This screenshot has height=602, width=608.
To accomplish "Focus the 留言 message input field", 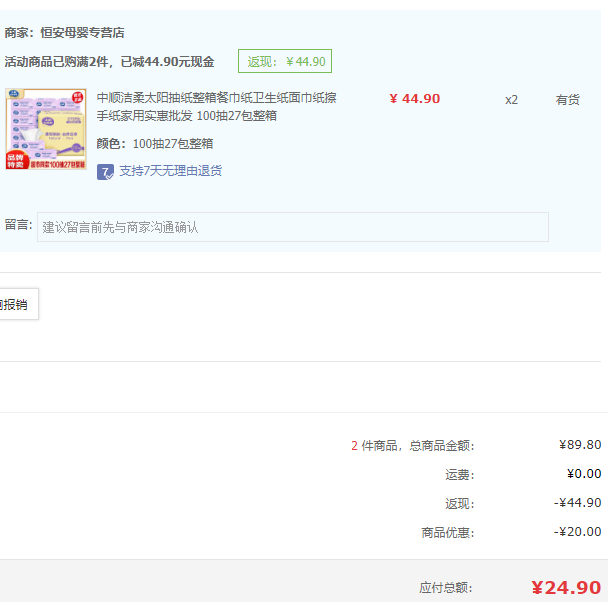I will (292, 227).
